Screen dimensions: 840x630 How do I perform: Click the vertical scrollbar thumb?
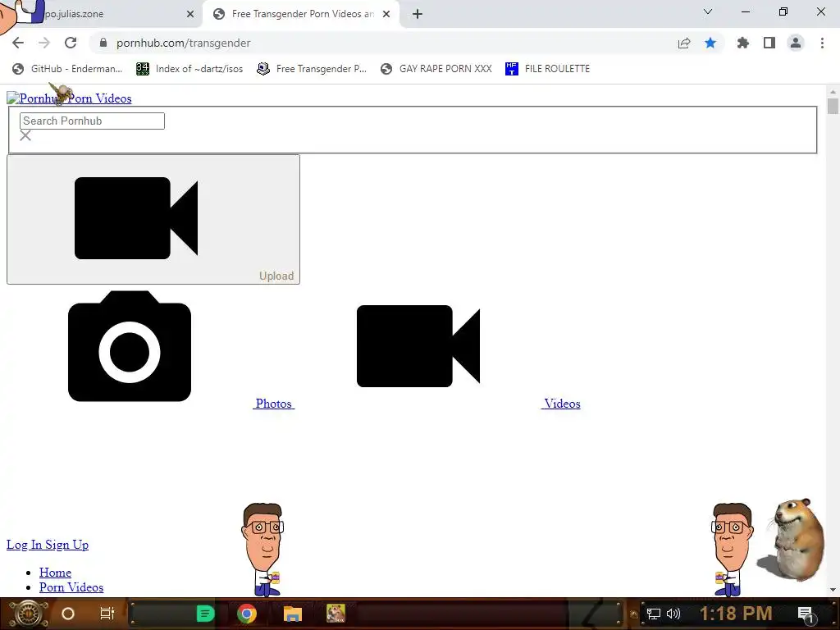(x=833, y=106)
